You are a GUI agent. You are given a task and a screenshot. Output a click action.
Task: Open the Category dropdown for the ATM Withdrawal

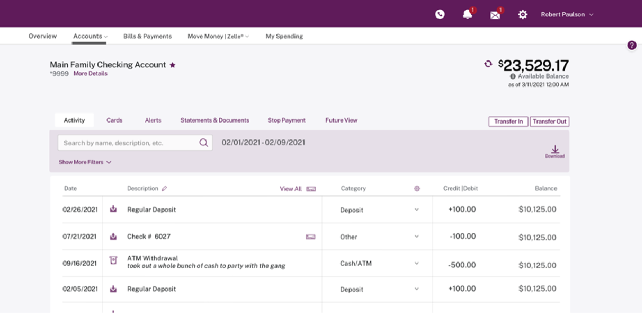[416, 263]
